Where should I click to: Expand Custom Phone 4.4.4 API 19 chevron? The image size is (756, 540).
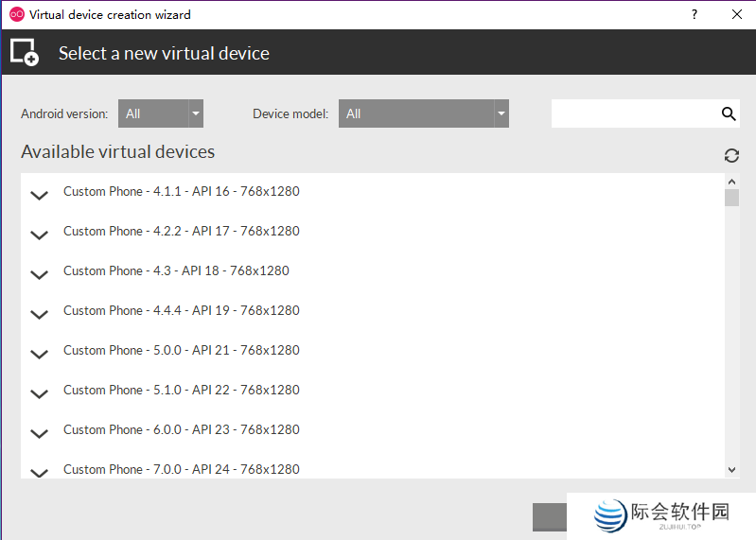click(39, 315)
